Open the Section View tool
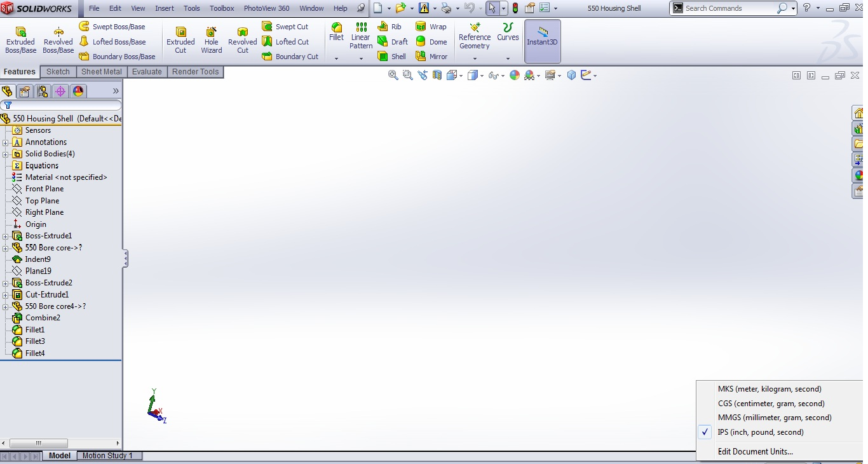868x464 pixels. pyautogui.click(x=437, y=75)
